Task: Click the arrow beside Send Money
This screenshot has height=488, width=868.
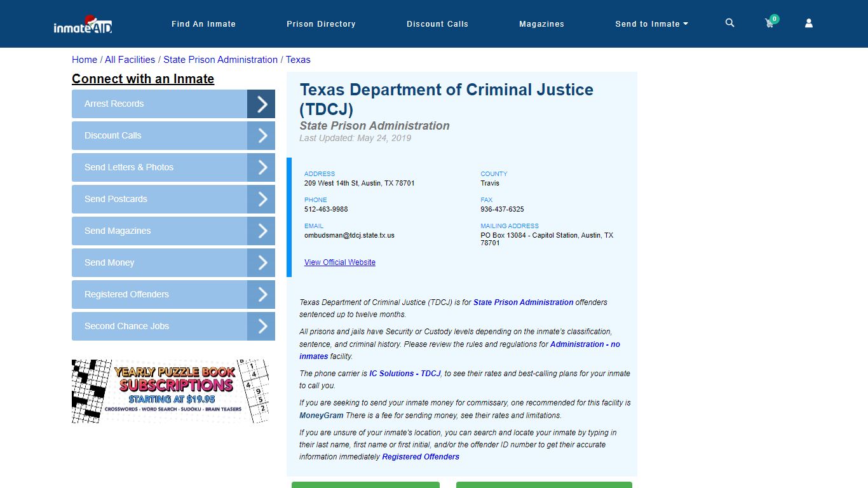Action: pos(261,262)
